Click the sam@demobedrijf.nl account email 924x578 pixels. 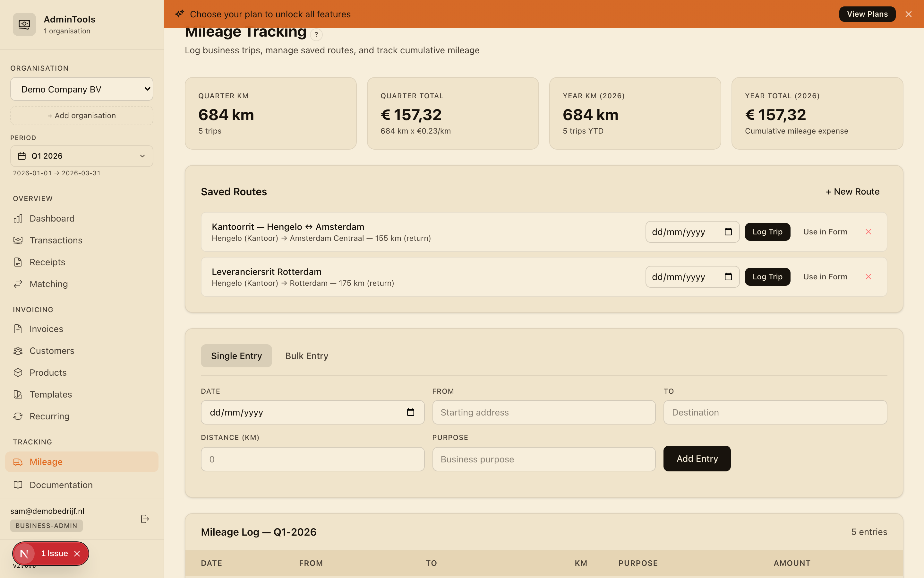[47, 511]
